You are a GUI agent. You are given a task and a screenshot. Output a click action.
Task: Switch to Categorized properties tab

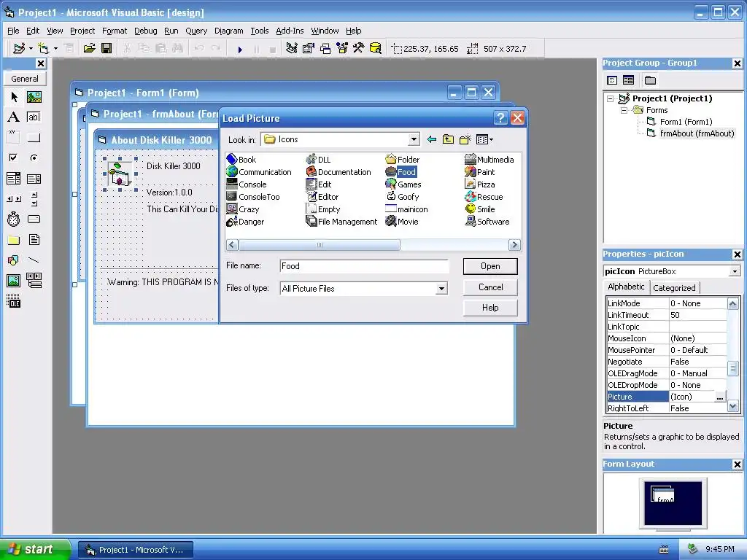pyautogui.click(x=674, y=287)
